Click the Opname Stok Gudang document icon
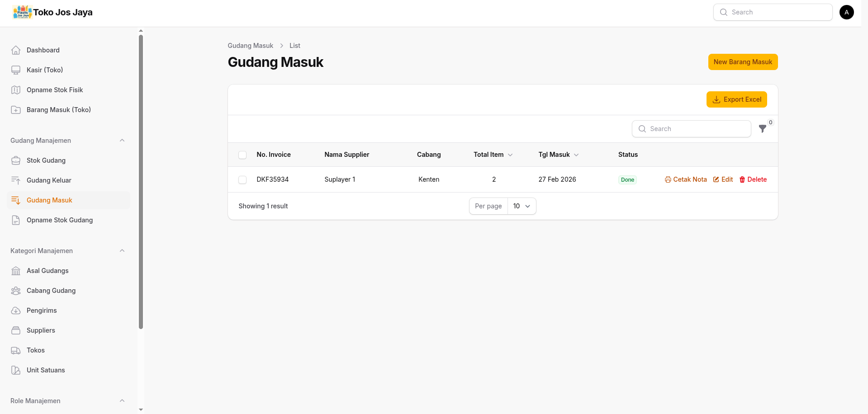Viewport: 868px width, 414px height. coord(16,220)
